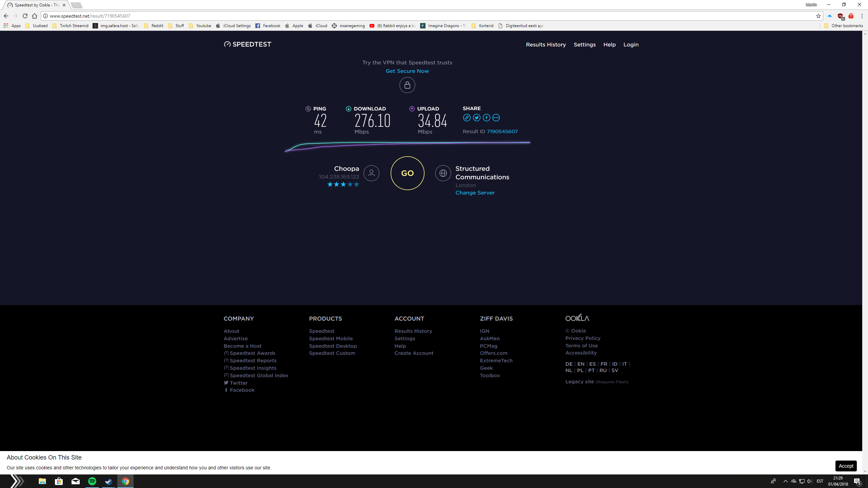
Task: Click the Change Server link
Action: [475, 193]
